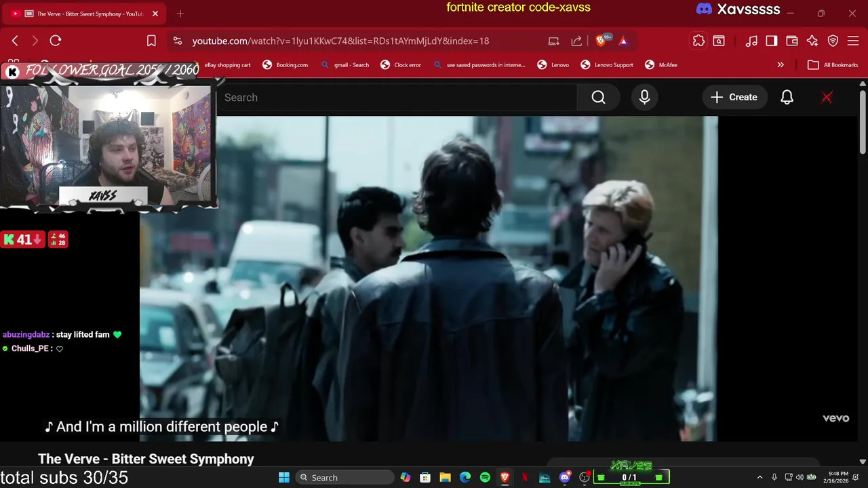The height and width of the screenshot is (488, 868).
Task: Select The Verve - Bitter Sweet Symphony tab
Action: [85, 14]
